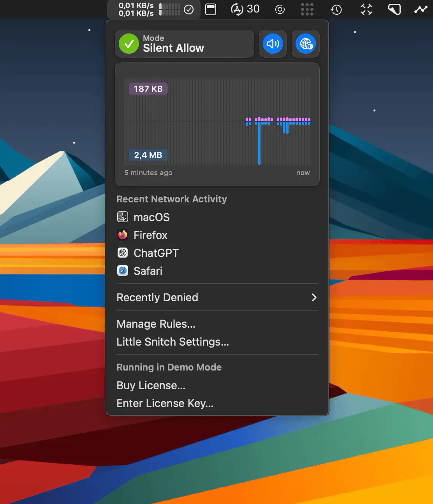Viewport: 433px width, 504px height.
Task: Open the Time Machine clock icon
Action: click(x=336, y=9)
